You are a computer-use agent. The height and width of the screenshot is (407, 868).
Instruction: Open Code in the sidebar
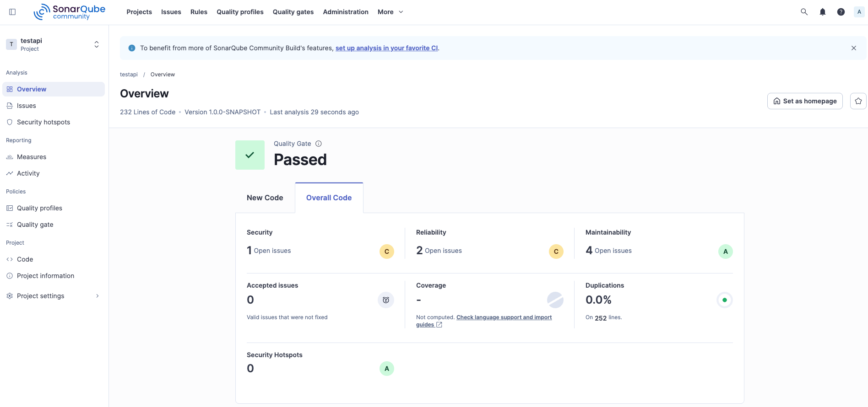pyautogui.click(x=54, y=259)
